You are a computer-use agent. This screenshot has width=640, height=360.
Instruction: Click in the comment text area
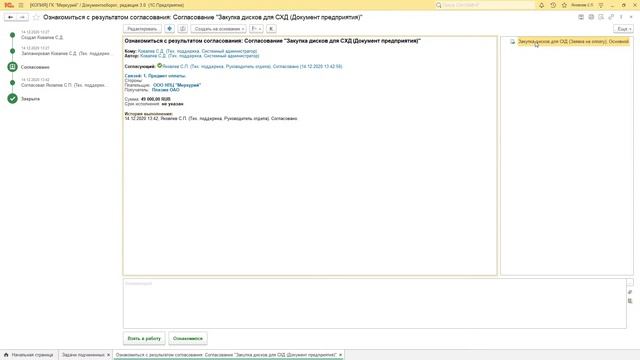[375, 304]
